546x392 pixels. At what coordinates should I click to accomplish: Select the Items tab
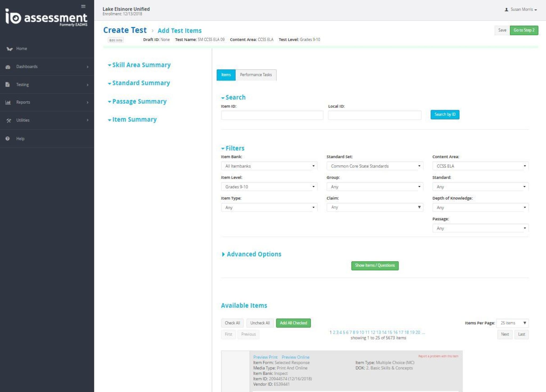pyautogui.click(x=226, y=75)
